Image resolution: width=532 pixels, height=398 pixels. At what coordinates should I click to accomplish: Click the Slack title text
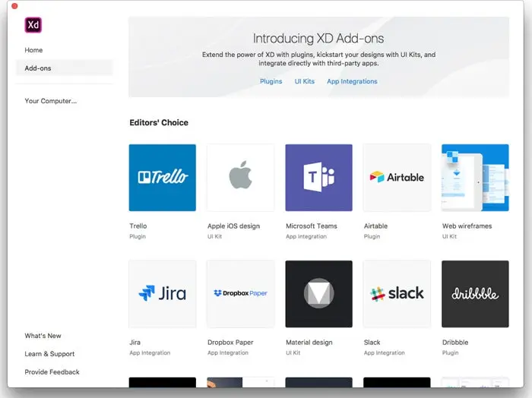pos(372,343)
